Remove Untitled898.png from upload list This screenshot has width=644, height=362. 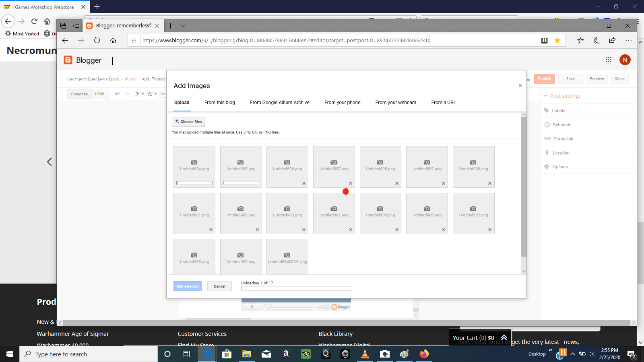(x=397, y=183)
